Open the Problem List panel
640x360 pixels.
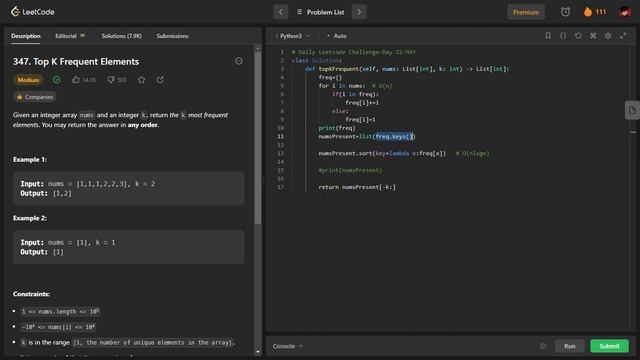coord(320,12)
